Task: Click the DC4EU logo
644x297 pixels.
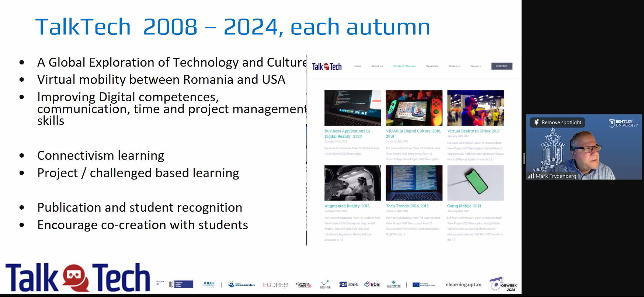Action: (349, 285)
